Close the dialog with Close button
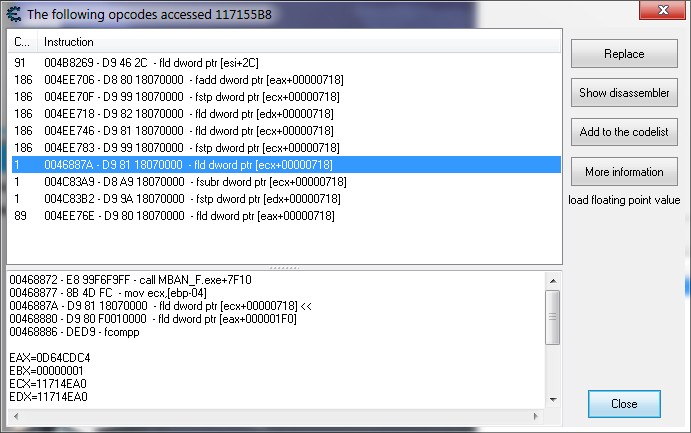691x433 pixels. point(624,404)
